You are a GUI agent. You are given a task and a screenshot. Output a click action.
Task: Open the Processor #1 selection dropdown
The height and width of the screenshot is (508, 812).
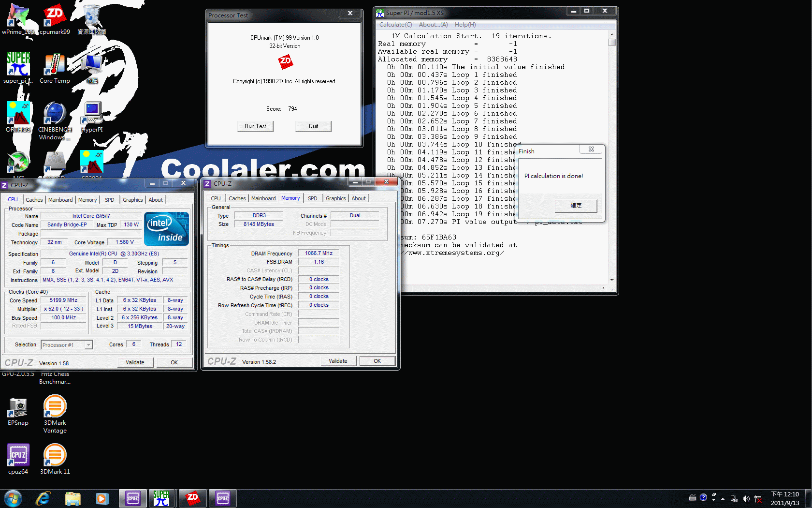(x=67, y=345)
